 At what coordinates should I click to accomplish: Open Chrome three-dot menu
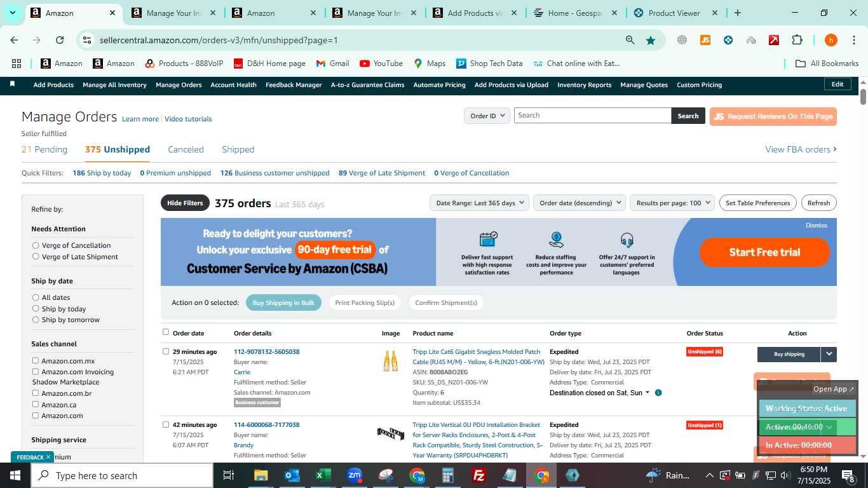853,40
